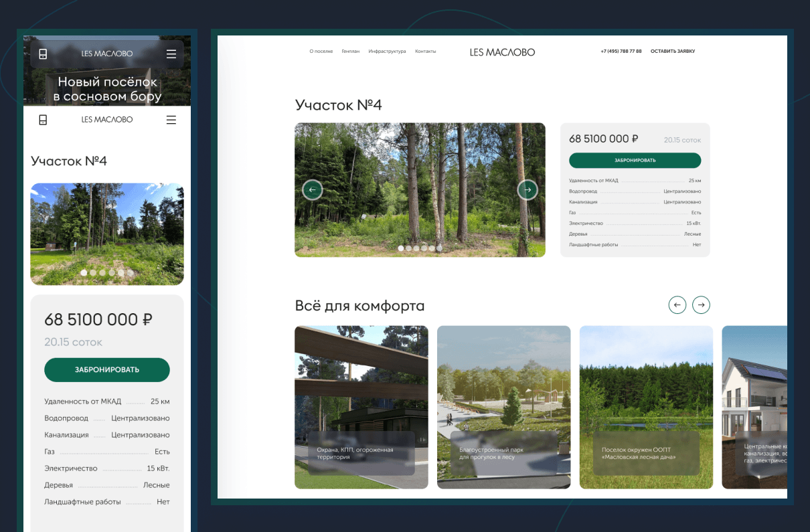Click LES МАСЛОВО logo in white mobile header
810x532 pixels.
point(107,120)
